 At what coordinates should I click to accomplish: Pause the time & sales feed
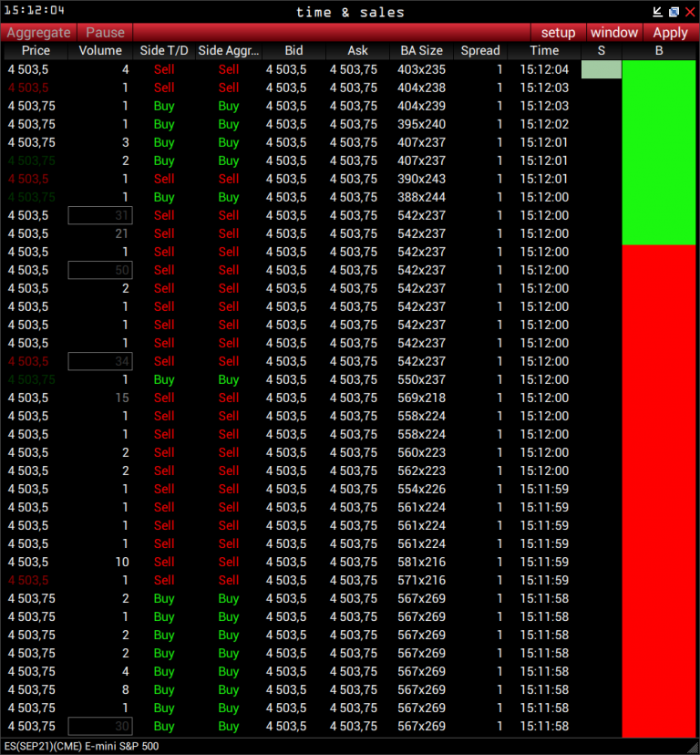105,33
